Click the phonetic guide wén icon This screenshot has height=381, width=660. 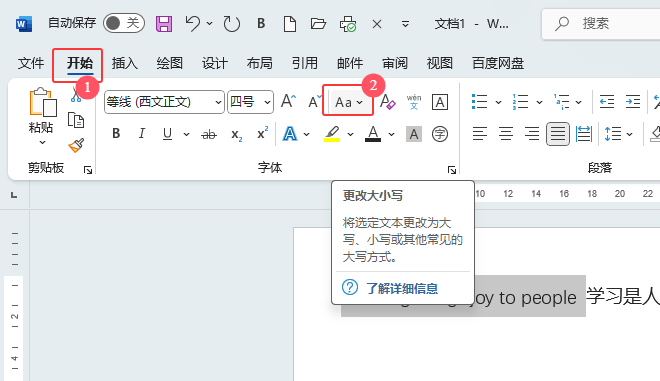[x=414, y=102]
